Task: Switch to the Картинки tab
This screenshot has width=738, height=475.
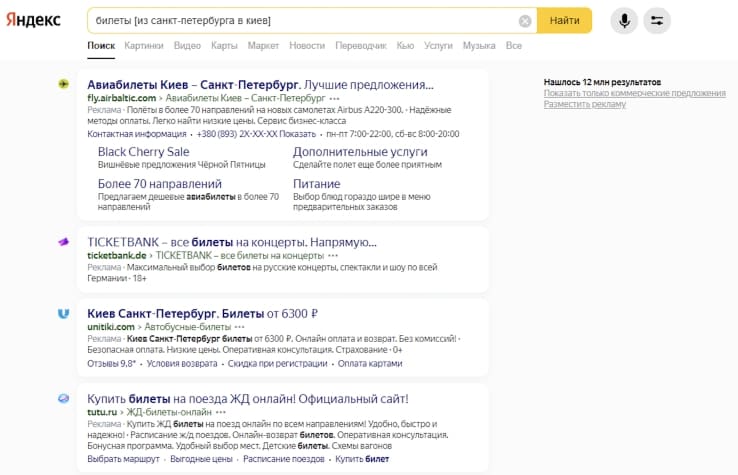Action: (144, 46)
